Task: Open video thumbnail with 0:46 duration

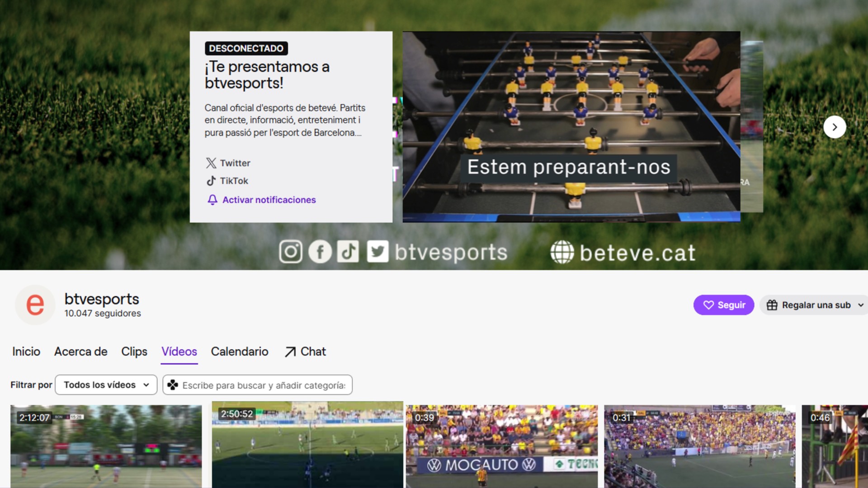Action: click(835, 446)
